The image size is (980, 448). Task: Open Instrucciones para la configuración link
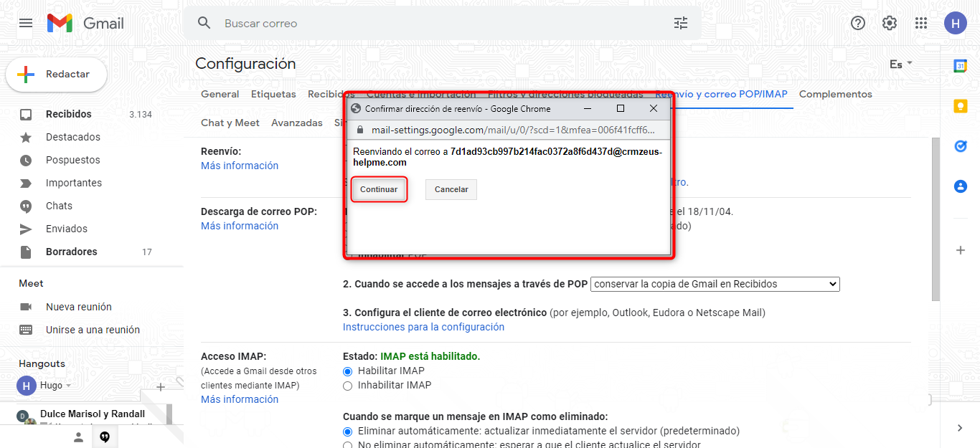point(423,327)
